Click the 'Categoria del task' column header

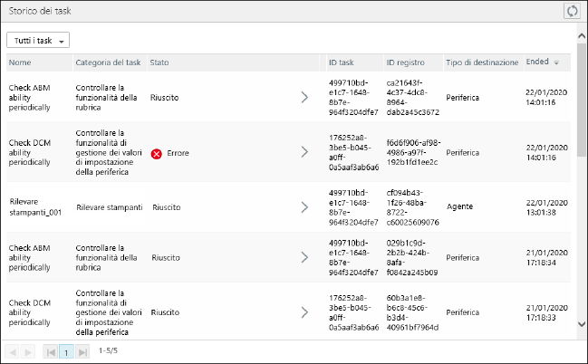tap(108, 62)
